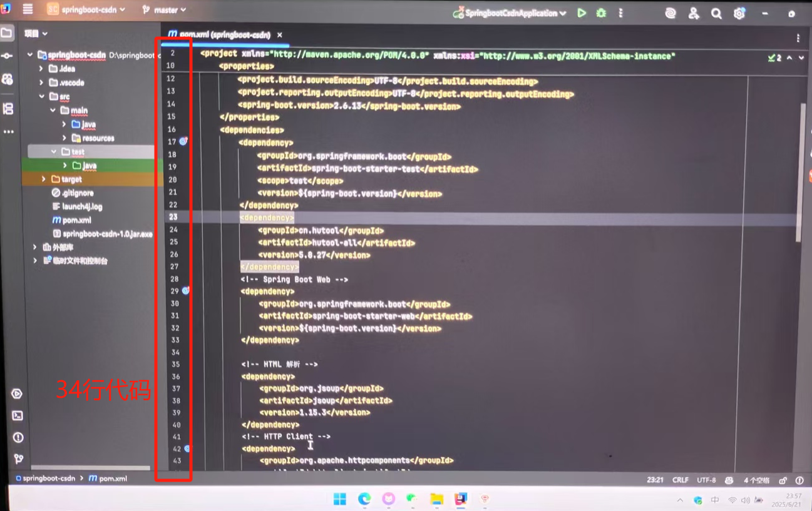Viewport: 812px width, 511px height.
Task: Open SpringbootCsdnApplication run configuration dropdown
Action: tap(510, 13)
